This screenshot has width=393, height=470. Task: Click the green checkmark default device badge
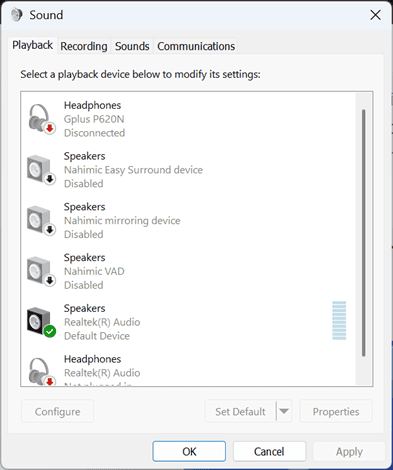tap(50, 331)
